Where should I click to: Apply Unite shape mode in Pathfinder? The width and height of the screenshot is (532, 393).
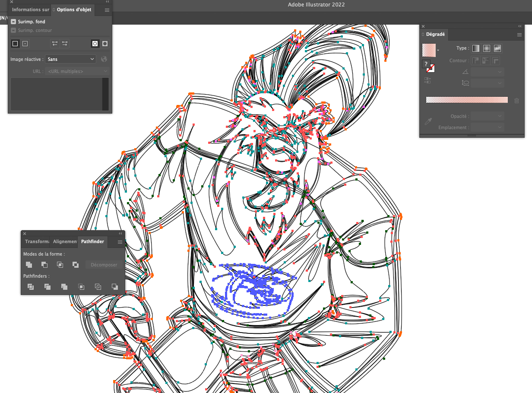(x=29, y=265)
